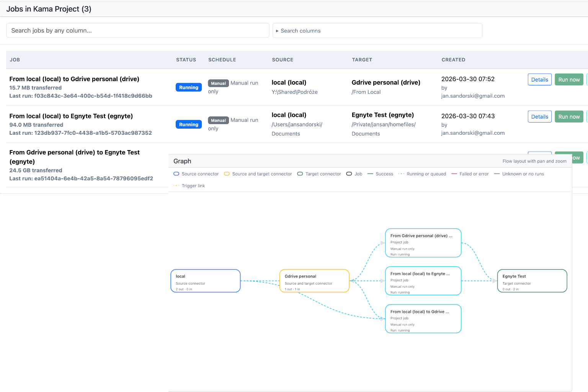Open the From Gdrive personal job node in the graph
This screenshot has width=588, height=392.
tap(423, 243)
